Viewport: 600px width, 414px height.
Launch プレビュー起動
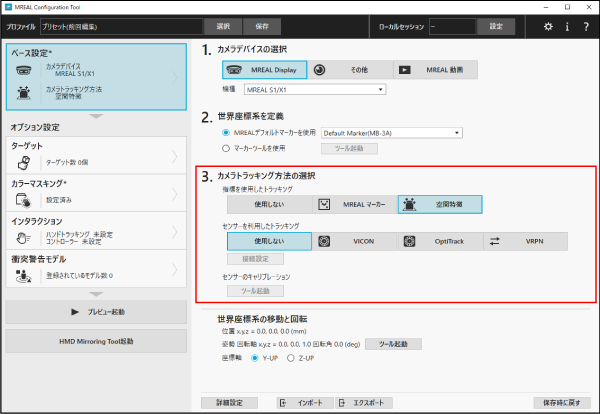coord(96,312)
